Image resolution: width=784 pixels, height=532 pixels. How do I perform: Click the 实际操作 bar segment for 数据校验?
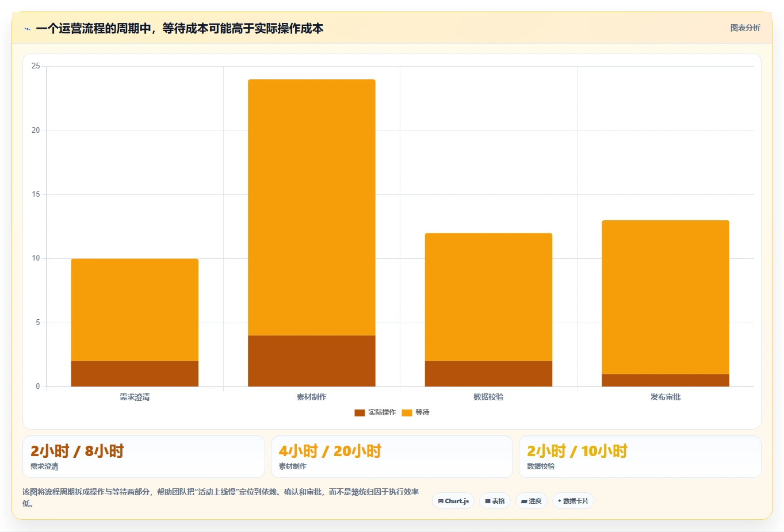(x=488, y=374)
